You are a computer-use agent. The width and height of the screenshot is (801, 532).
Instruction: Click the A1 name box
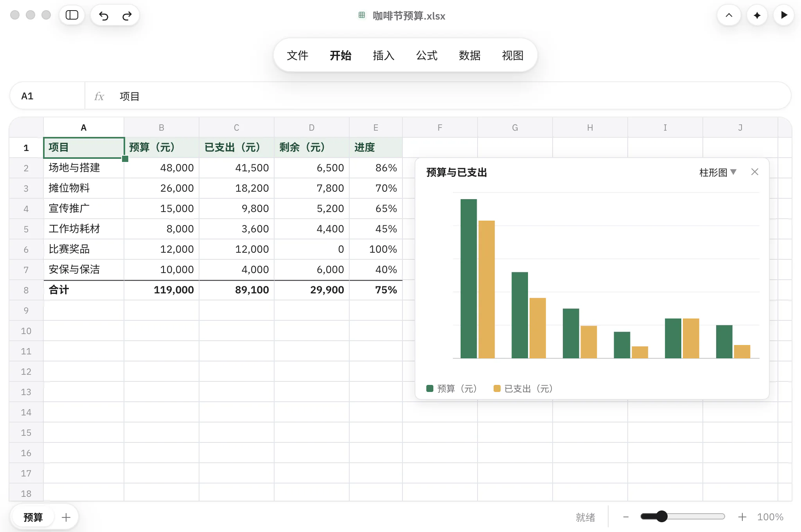[x=48, y=96]
